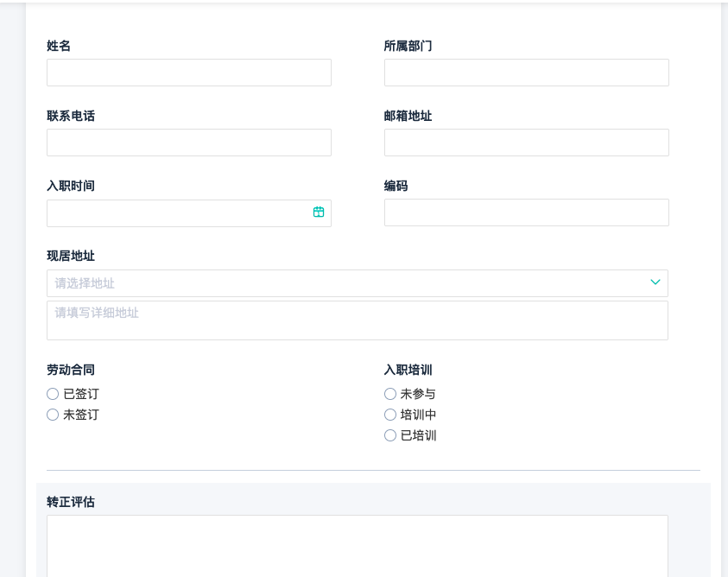The image size is (728, 577).
Task: Click the 请填写详细地址 text area
Action: 357,320
